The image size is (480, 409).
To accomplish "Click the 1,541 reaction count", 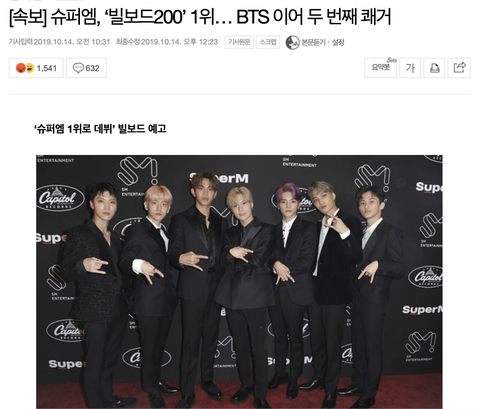I will pyautogui.click(x=47, y=68).
